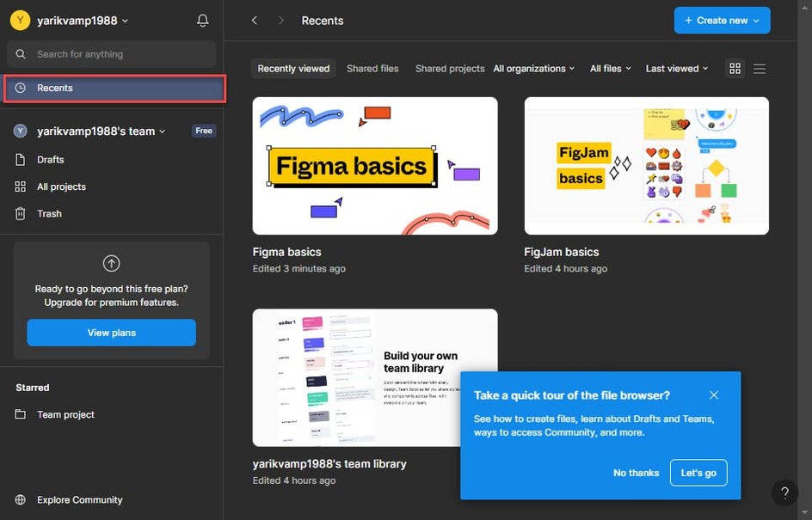Click the team avatar icon

click(x=20, y=131)
